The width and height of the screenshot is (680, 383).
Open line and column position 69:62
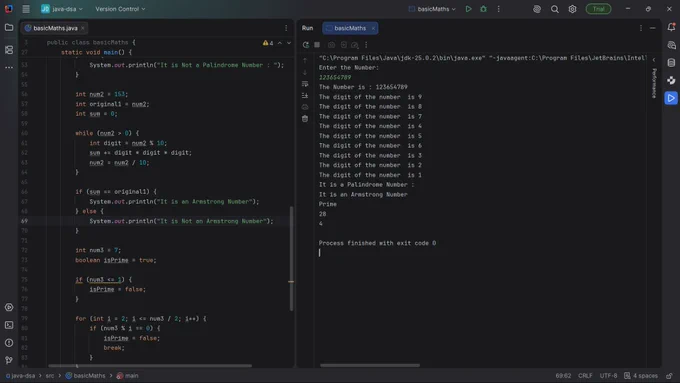click(x=563, y=376)
